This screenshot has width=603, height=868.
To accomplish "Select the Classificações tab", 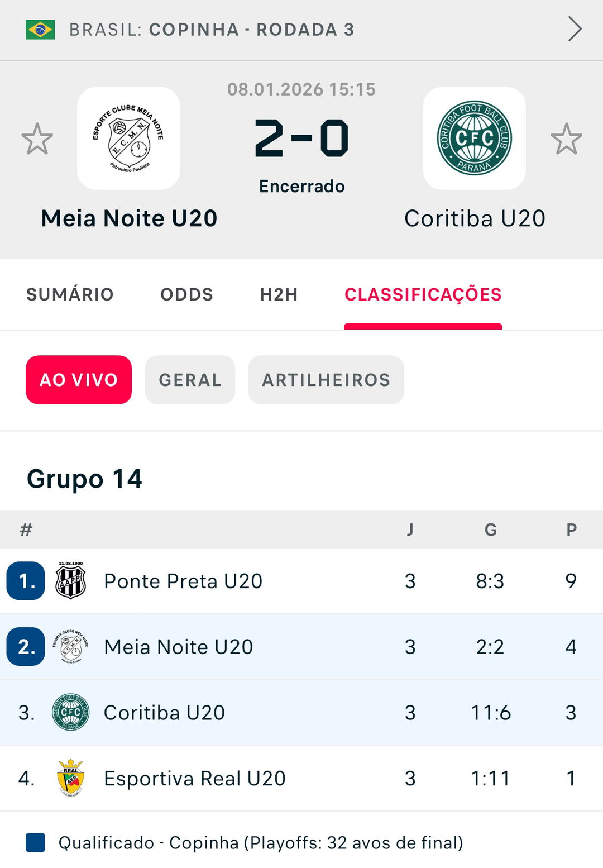I will click(x=423, y=294).
